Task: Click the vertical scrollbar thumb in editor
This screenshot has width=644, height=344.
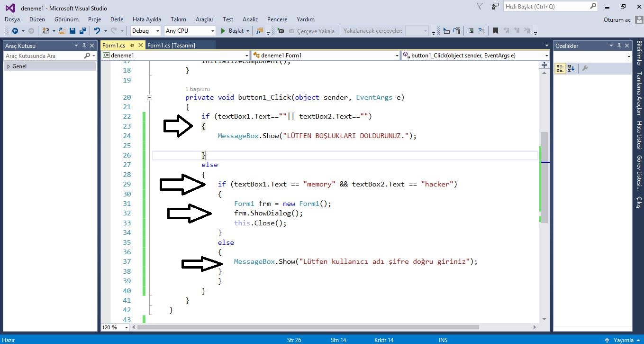Action: pyautogui.click(x=544, y=177)
